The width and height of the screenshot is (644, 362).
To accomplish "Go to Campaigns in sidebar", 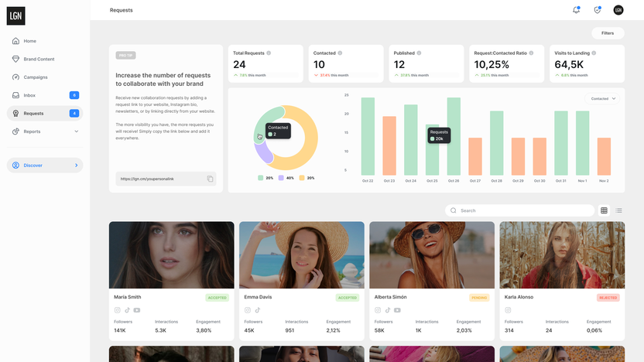I will [35, 77].
